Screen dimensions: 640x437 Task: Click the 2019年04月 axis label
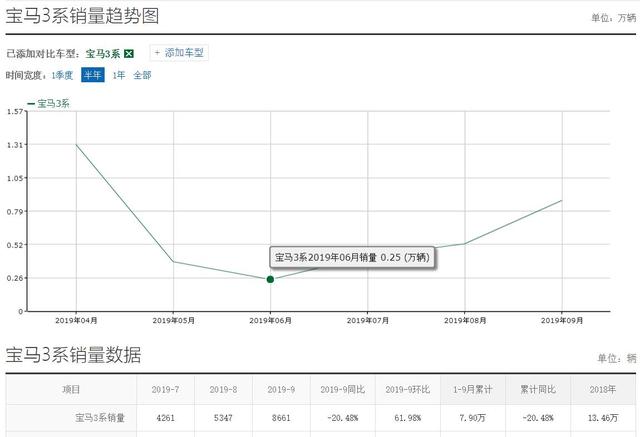[x=76, y=321]
